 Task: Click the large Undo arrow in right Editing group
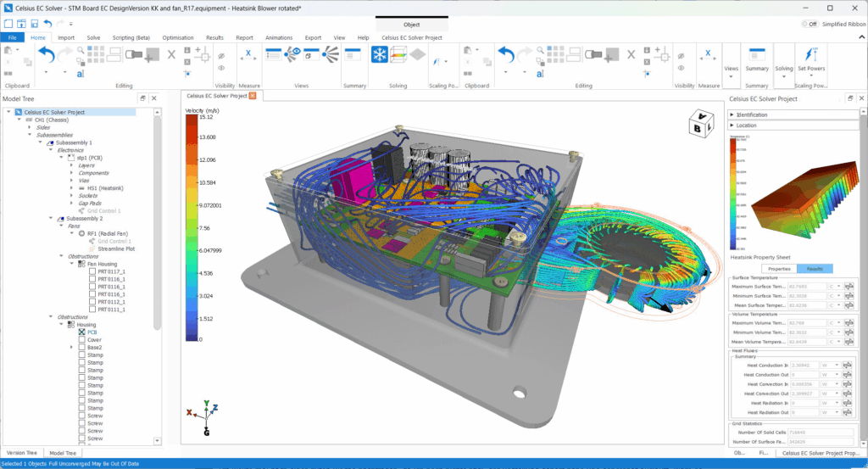coord(506,54)
